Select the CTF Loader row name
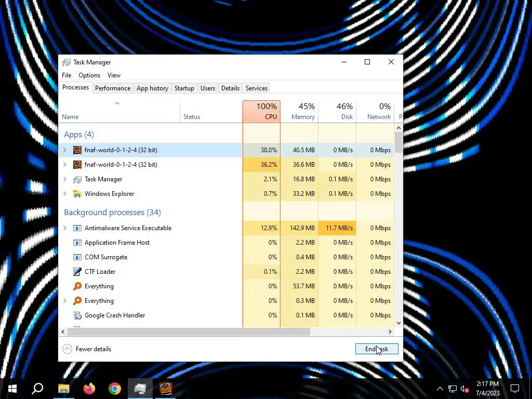 (100, 271)
